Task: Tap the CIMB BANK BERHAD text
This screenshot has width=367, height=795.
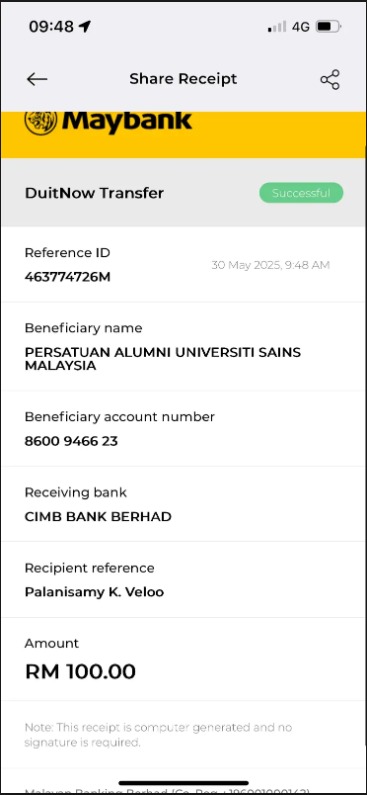Action: [x=98, y=517]
